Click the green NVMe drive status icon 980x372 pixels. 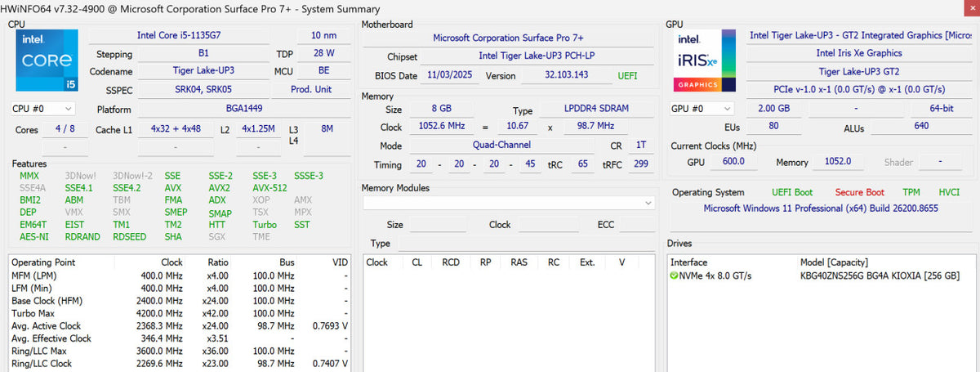point(674,276)
